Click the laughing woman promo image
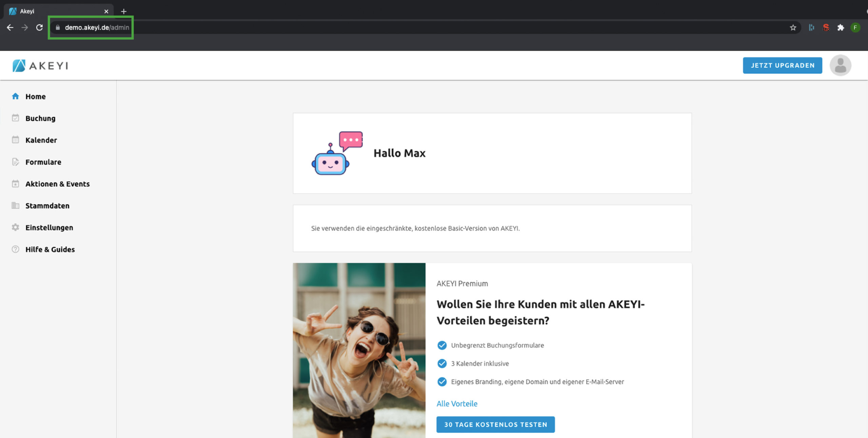Image resolution: width=868 pixels, height=438 pixels. [359, 350]
